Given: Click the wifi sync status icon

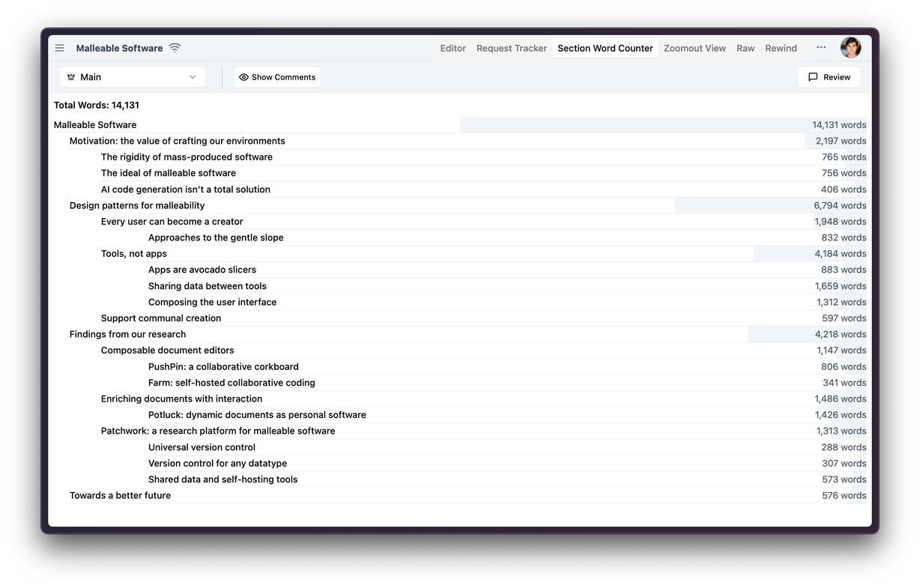Looking at the screenshot, I should coord(175,48).
